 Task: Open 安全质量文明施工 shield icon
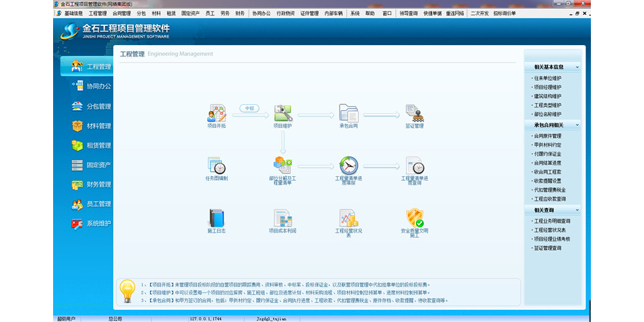pyautogui.click(x=414, y=218)
